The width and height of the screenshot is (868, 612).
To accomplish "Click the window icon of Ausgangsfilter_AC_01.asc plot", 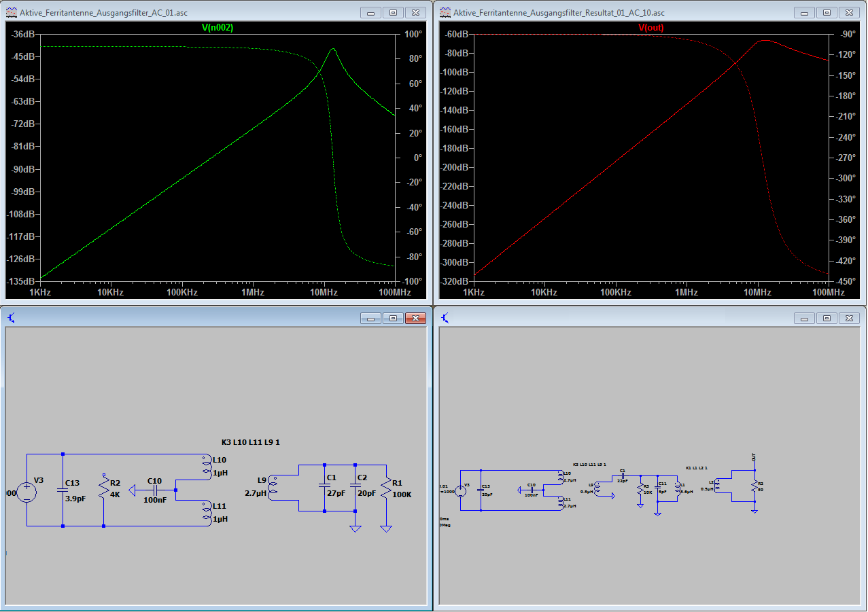I will tap(12, 12).
